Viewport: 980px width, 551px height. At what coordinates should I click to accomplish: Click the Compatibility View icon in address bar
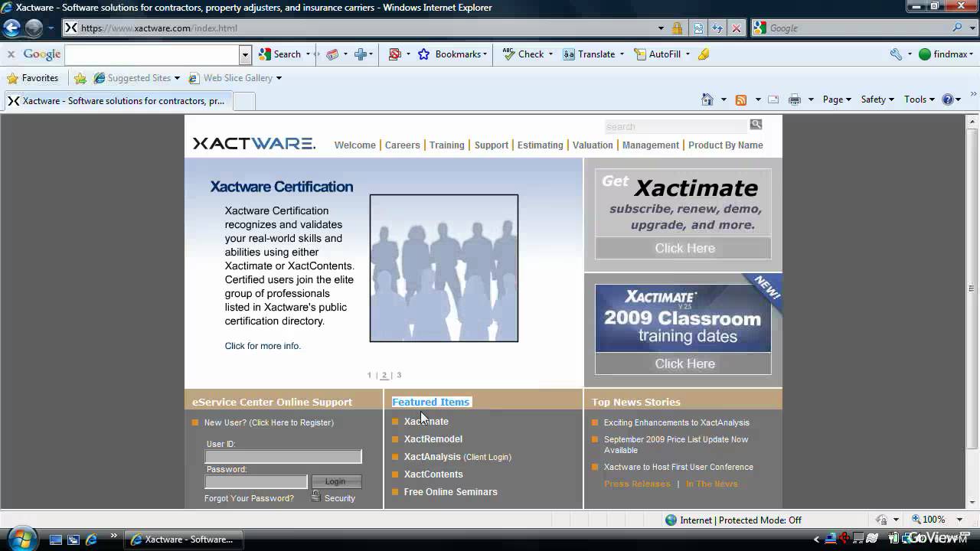click(x=698, y=28)
